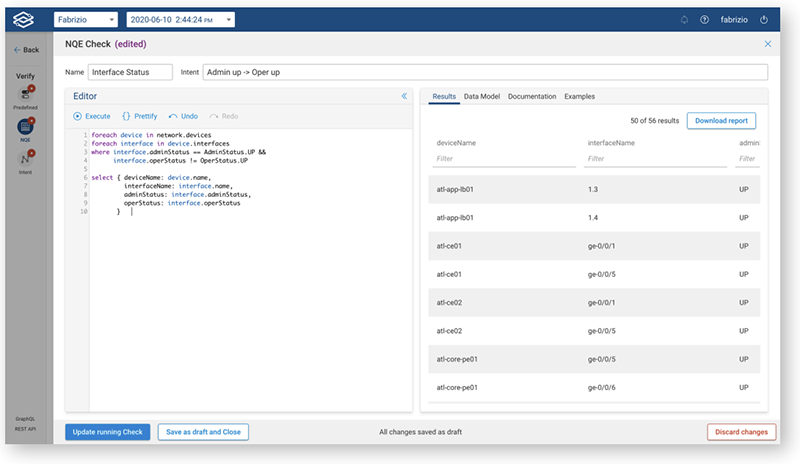Screen dimensions: 800x464
Task: Switch to the Data Model tab
Action: coord(482,96)
